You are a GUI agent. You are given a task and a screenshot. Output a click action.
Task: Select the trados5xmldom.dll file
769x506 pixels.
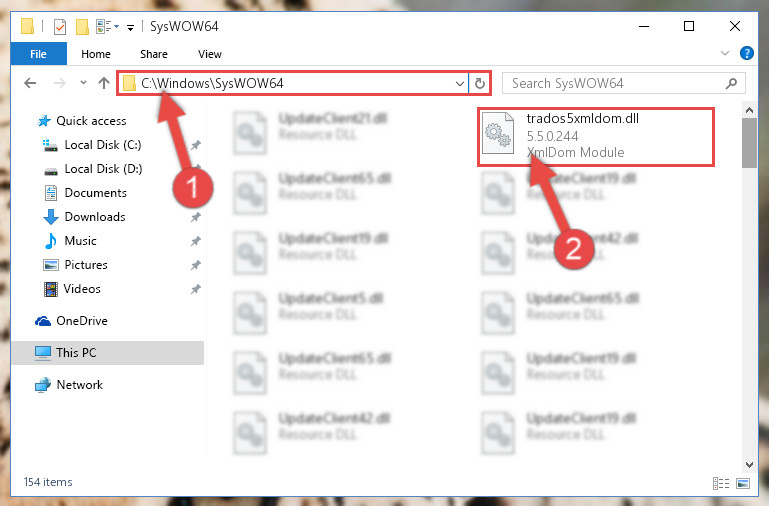point(595,137)
